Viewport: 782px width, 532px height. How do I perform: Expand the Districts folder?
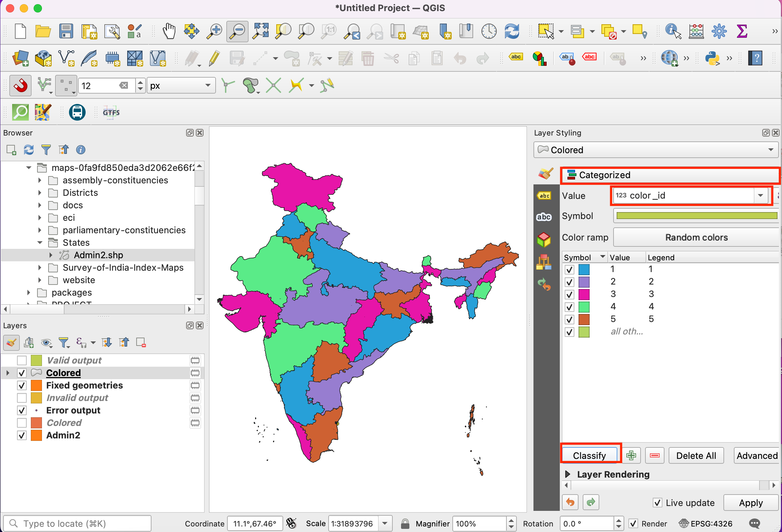click(40, 193)
